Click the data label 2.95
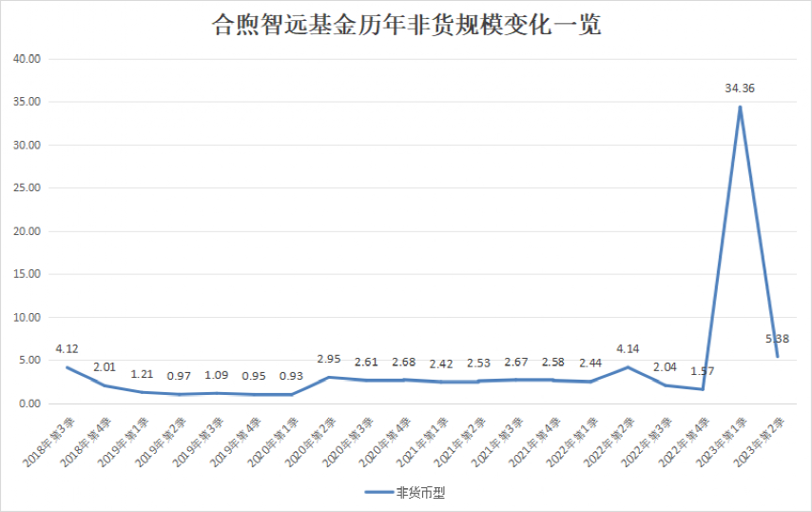The image size is (812, 512). pyautogui.click(x=328, y=359)
